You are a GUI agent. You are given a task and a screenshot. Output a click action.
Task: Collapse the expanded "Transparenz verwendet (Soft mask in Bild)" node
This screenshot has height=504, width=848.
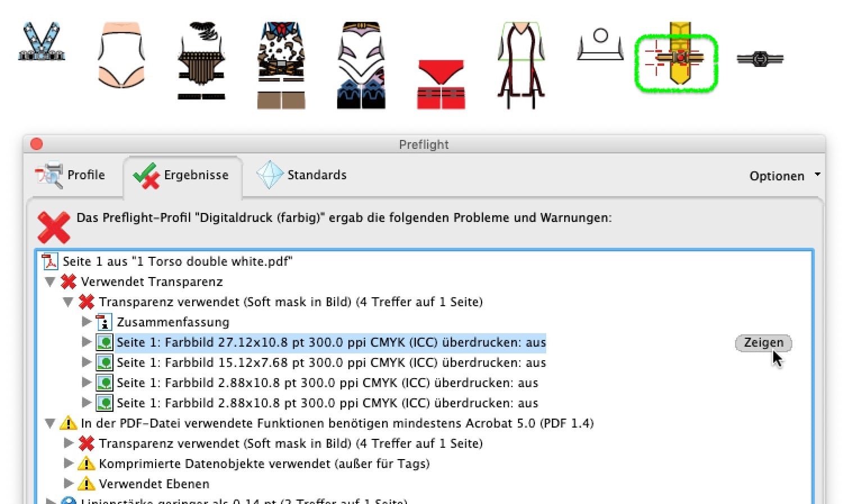coord(68,302)
